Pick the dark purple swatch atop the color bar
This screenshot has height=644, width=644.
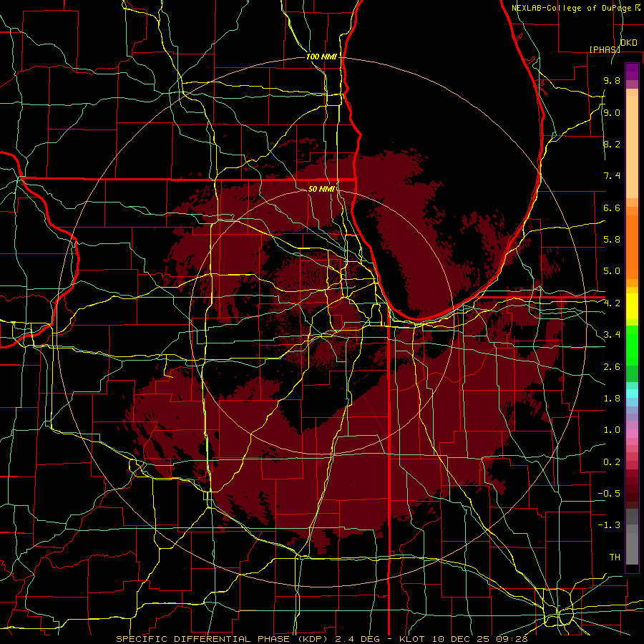coord(632,72)
